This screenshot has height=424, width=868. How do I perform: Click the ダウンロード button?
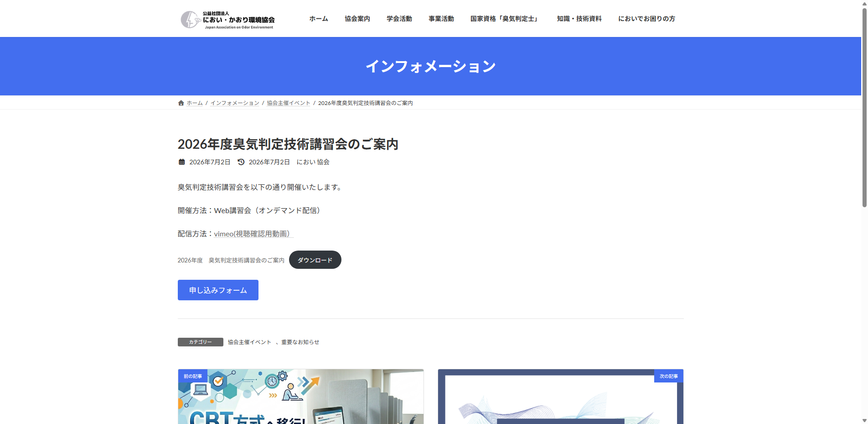pyautogui.click(x=315, y=260)
